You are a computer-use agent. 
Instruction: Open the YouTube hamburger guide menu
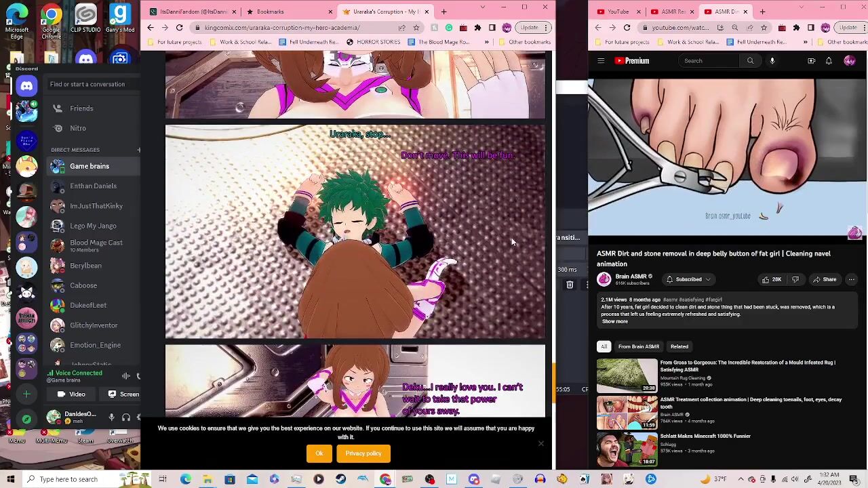(601, 61)
